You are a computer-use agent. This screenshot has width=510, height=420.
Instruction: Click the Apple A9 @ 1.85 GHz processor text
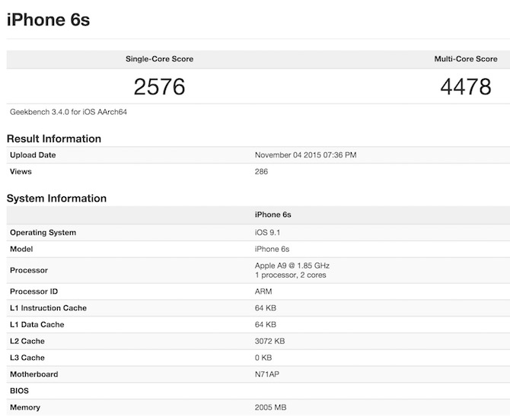pos(292,266)
